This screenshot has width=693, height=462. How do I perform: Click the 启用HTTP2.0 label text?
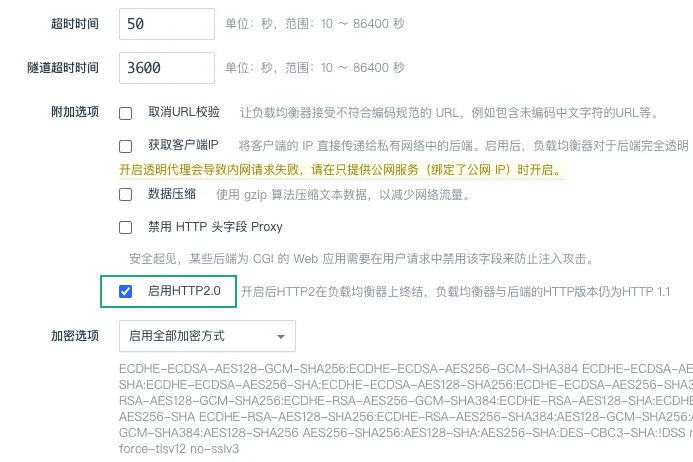tap(184, 292)
